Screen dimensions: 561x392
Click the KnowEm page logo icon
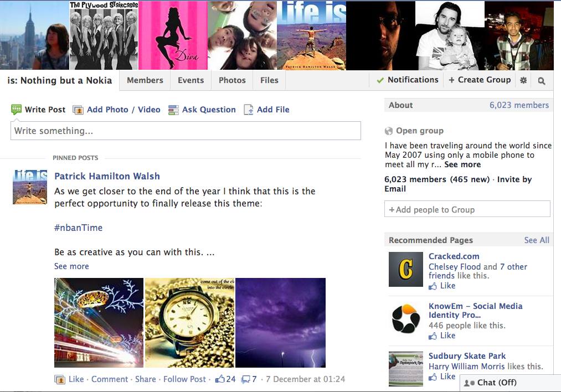point(405,319)
